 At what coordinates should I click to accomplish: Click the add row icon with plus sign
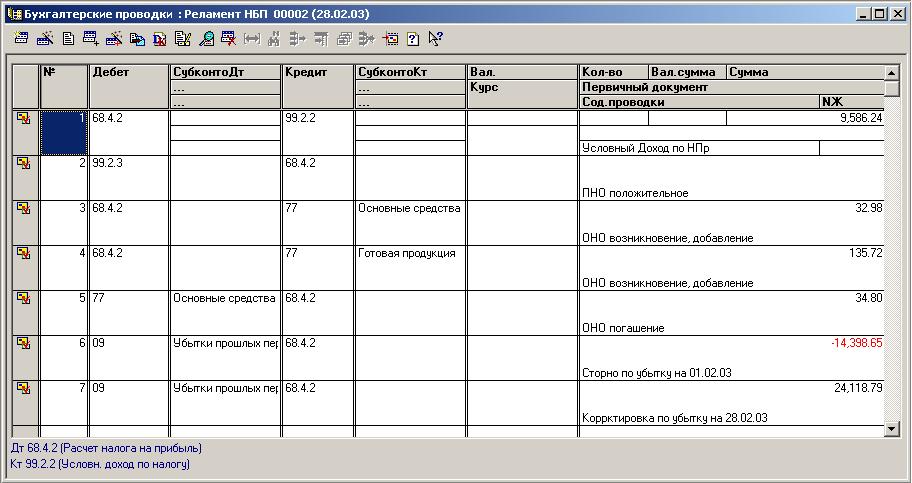91,39
